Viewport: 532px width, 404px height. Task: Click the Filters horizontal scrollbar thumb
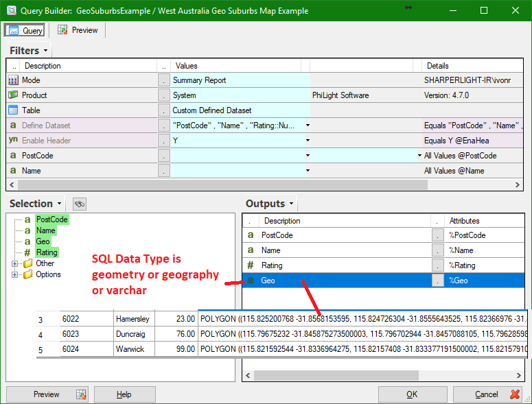point(222,185)
